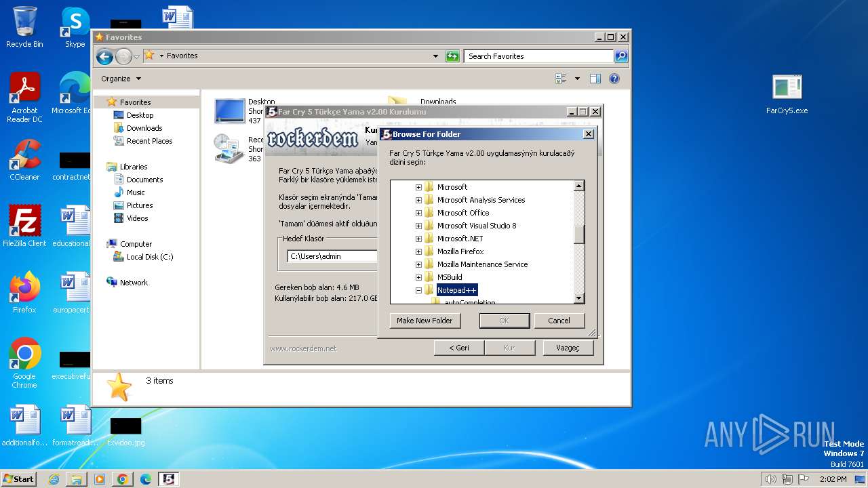Screen dimensions: 868x488
Task: Open Skype desktop shortcut
Action: [x=75, y=27]
